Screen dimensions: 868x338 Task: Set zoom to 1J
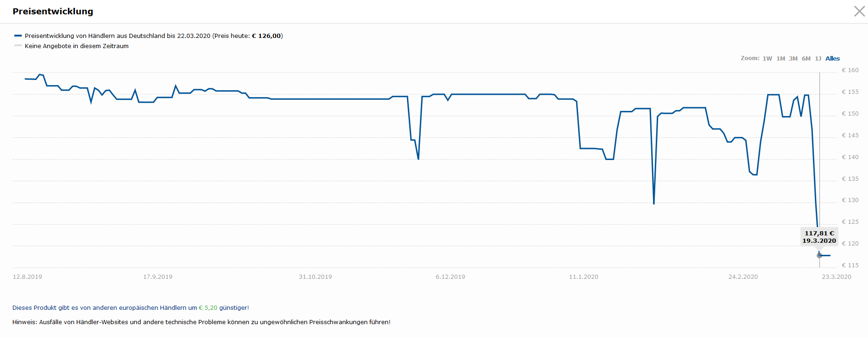coord(818,59)
